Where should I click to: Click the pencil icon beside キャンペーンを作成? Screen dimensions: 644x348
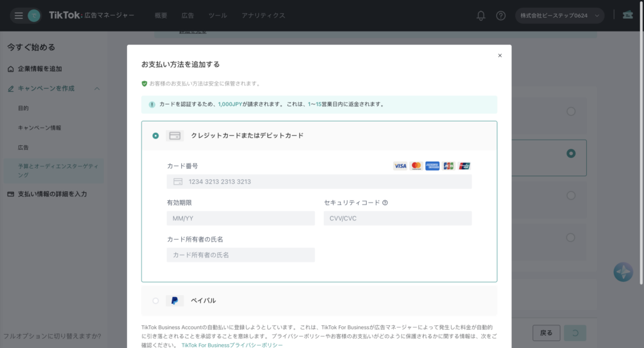tap(11, 89)
